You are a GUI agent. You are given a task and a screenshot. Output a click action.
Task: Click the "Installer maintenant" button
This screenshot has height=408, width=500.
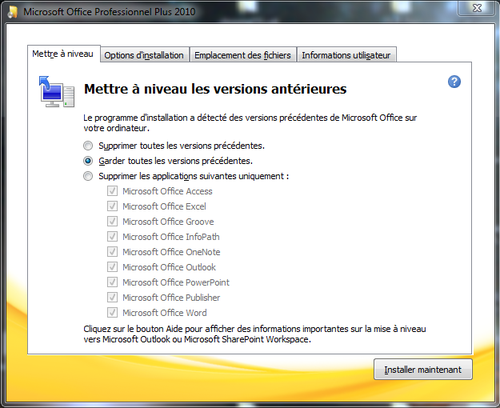(423, 369)
